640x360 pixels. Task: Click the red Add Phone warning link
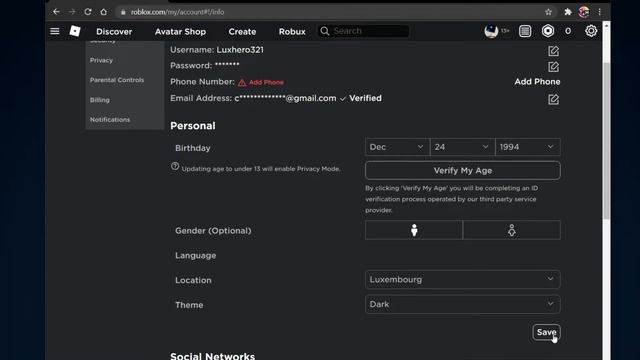(261, 82)
